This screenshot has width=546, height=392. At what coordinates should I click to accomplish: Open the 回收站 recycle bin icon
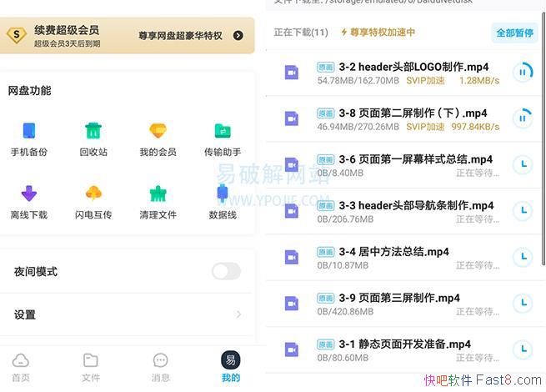tap(93, 132)
